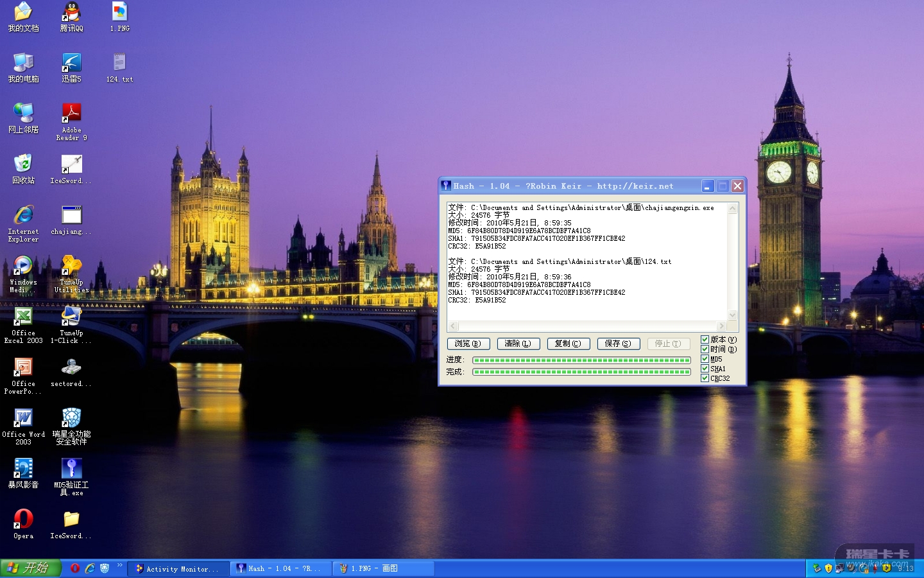
Task: Click yellow security alert shield in tray
Action: (x=828, y=568)
